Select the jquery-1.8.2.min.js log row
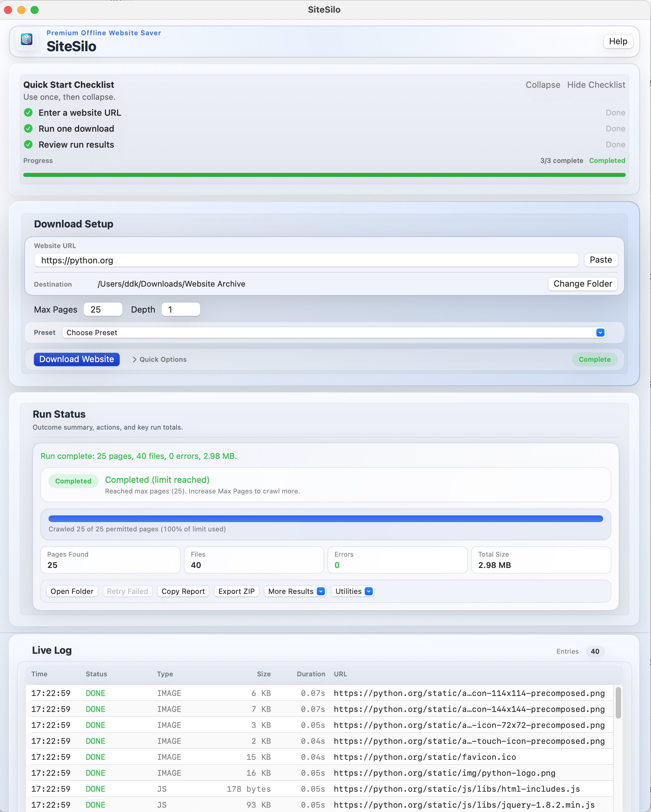 tap(319, 804)
